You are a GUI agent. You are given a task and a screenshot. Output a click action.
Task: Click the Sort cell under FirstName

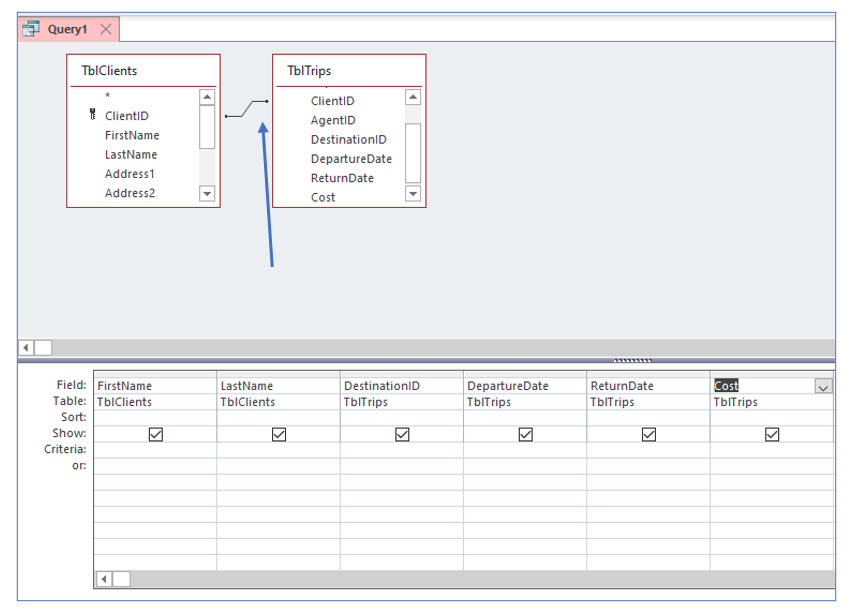155,418
